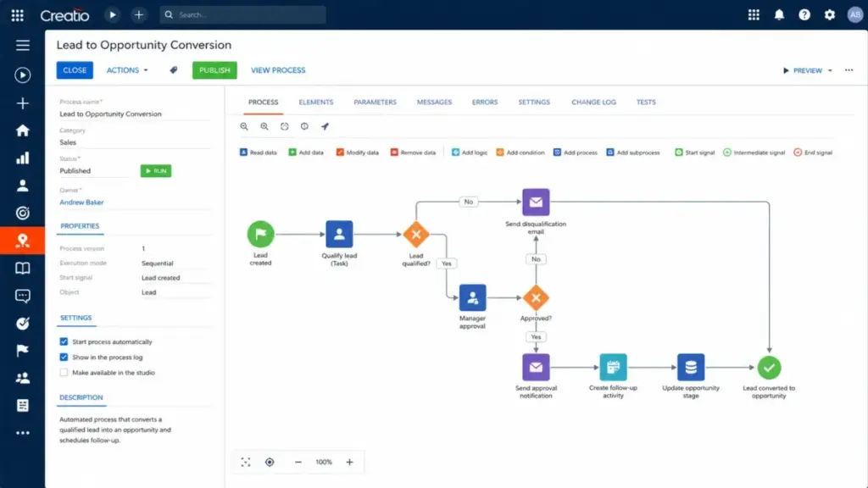Open system settings gear icon
The width and height of the screenshot is (868, 488).
click(829, 15)
